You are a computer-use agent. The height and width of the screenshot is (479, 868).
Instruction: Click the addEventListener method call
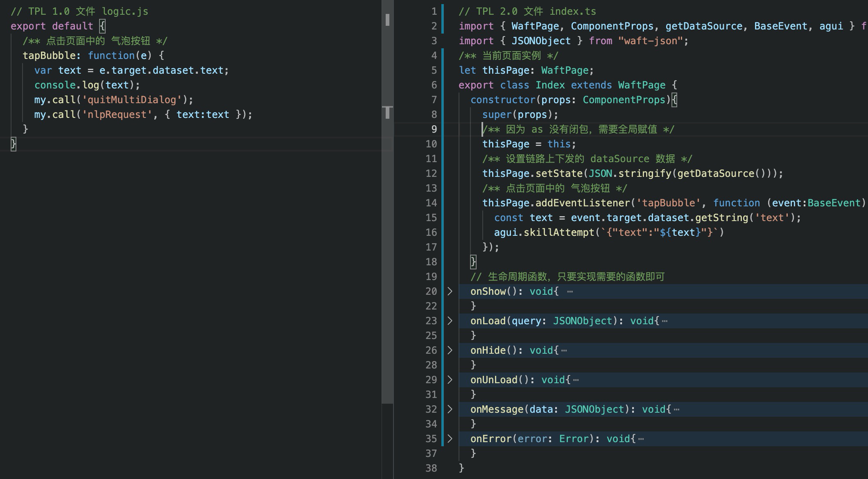[x=583, y=203]
